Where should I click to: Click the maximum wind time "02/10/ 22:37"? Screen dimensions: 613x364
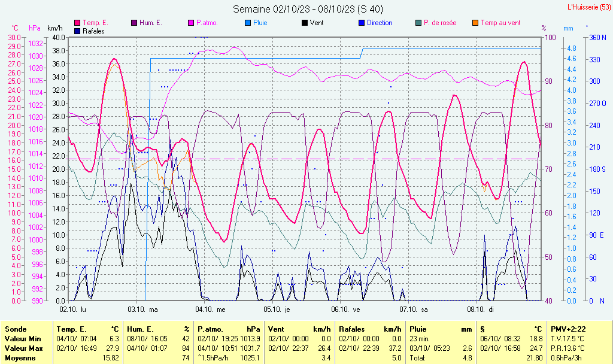click(289, 348)
